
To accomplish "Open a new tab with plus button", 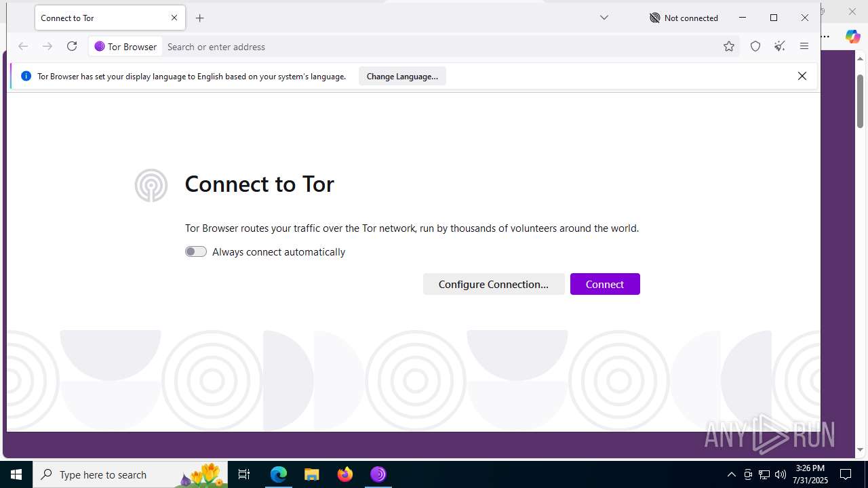I will click(x=199, y=18).
